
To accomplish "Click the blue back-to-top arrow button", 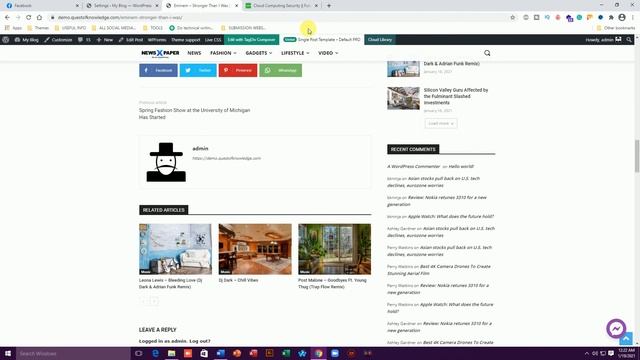I will tap(626, 339).
